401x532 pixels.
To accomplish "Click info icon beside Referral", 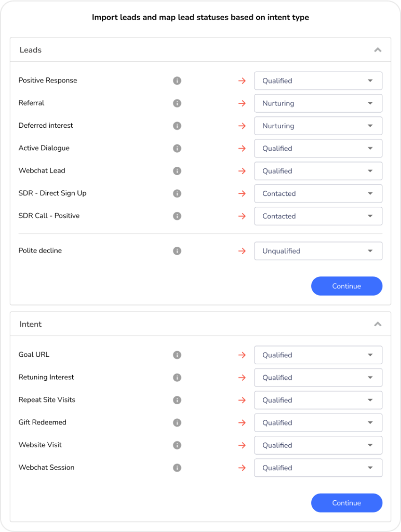I will 177,103.
